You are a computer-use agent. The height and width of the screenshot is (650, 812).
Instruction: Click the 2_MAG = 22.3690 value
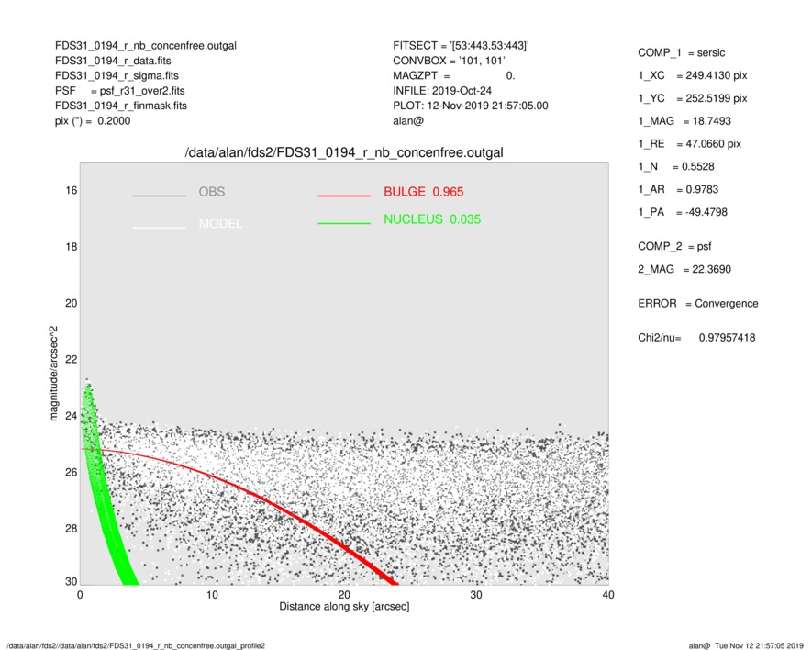(x=684, y=270)
